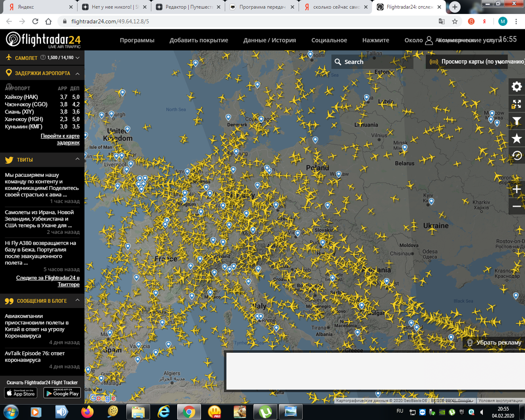Bookmark this page with browser star
Screen dimensions: 525x420
pos(455,21)
